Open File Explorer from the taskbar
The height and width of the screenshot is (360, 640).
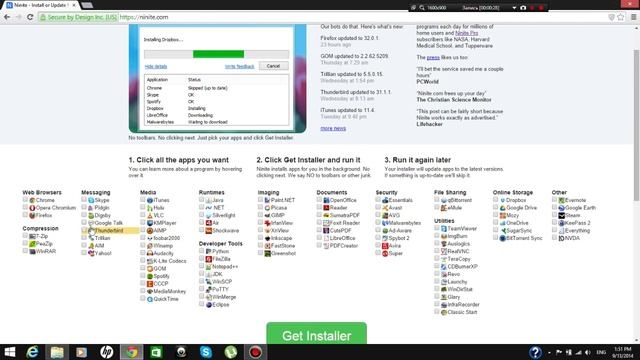tap(57, 352)
